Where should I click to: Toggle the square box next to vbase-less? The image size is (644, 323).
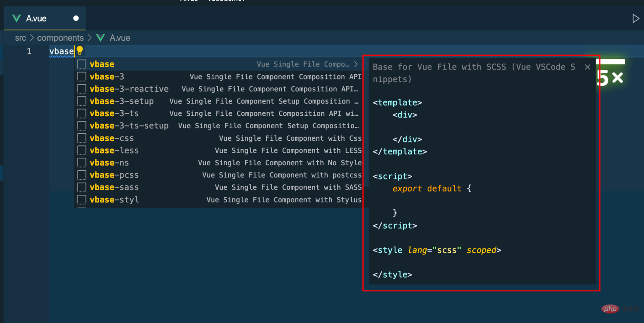click(81, 150)
